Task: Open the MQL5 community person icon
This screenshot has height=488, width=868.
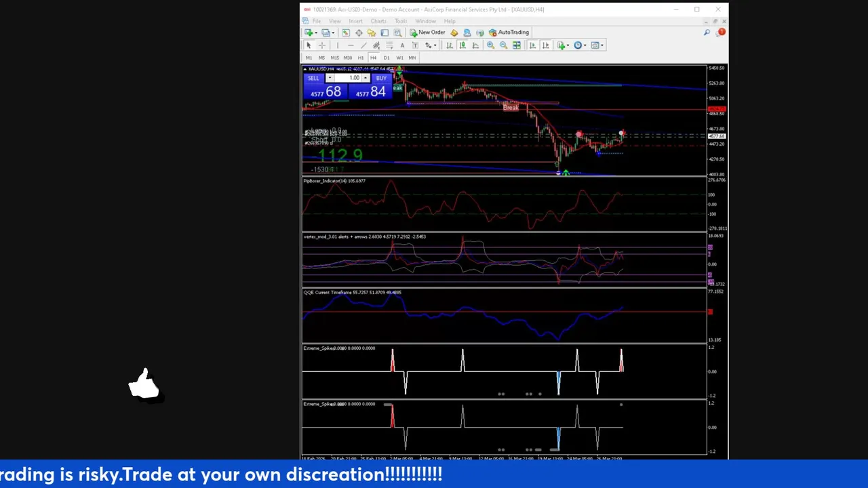Action: (x=467, y=33)
